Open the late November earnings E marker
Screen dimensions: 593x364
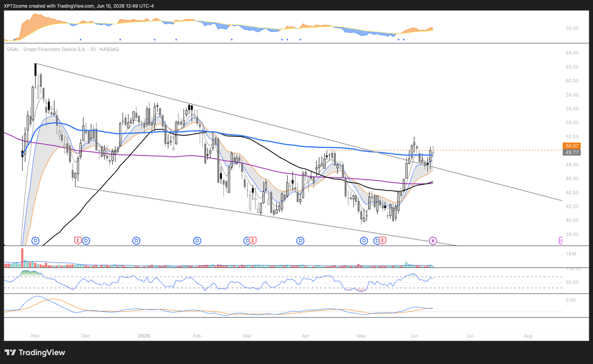78,241
